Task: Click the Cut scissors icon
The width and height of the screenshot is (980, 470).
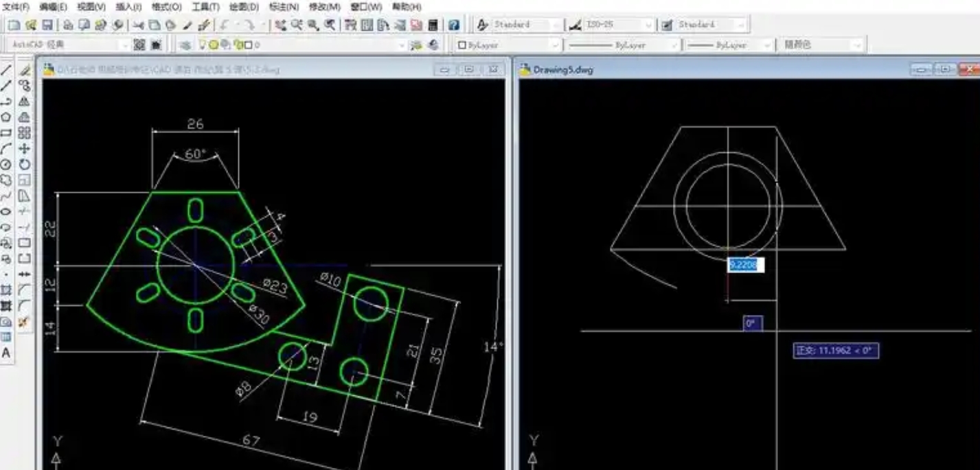Action: coord(138,25)
